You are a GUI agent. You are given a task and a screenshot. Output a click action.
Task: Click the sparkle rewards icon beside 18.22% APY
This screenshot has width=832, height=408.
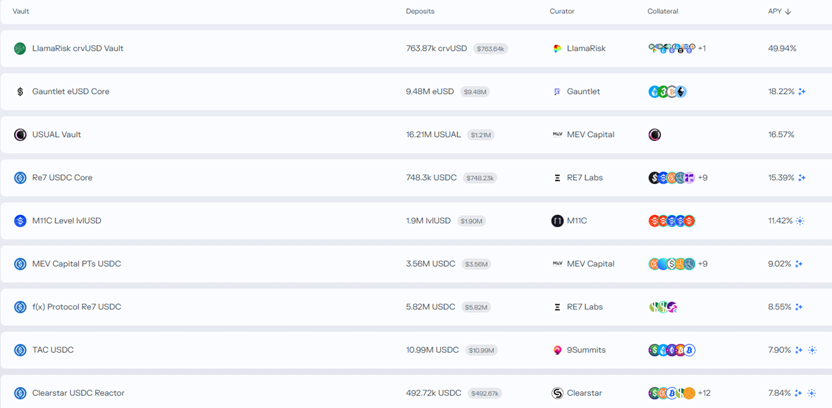click(802, 92)
